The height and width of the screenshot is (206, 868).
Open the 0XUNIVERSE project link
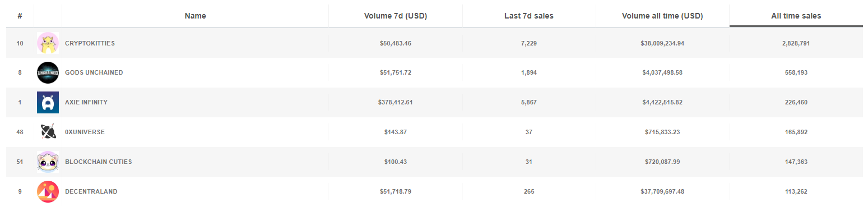[x=85, y=132]
